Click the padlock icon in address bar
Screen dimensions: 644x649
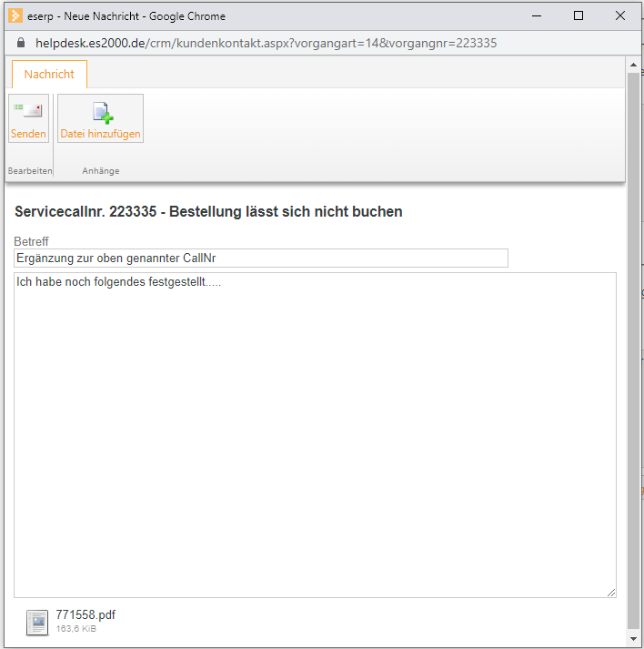tap(21, 43)
